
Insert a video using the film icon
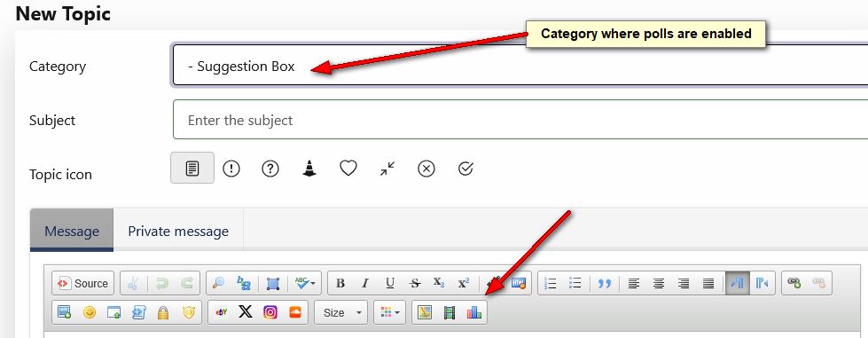point(450,312)
